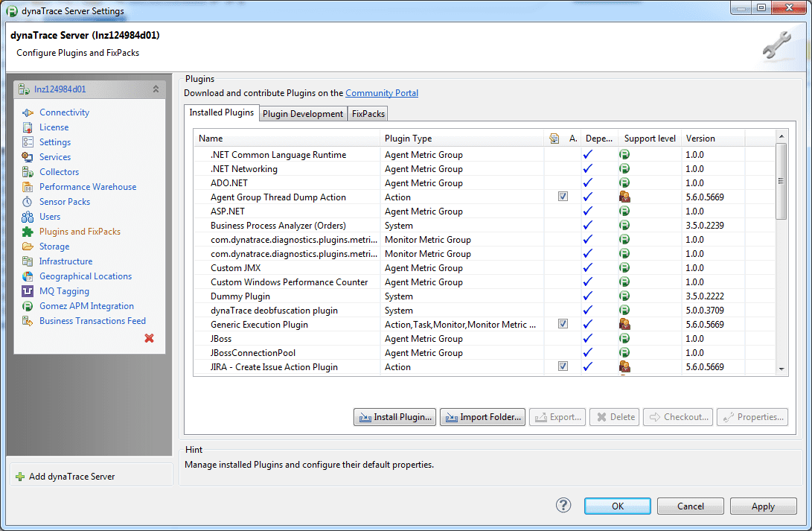812x531 pixels.
Task: Click support level icon for Agent Group Thread Dump Action
Action: [624, 197]
